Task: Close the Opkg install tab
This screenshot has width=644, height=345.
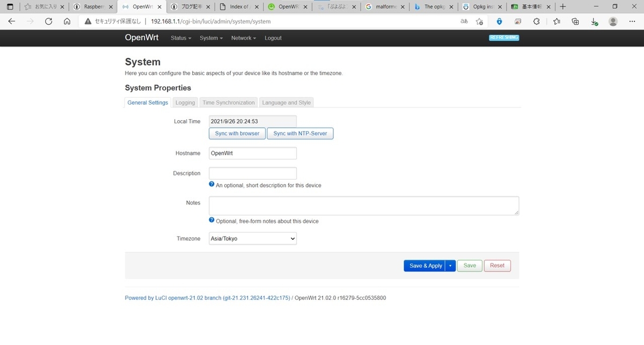Action: 499,7
